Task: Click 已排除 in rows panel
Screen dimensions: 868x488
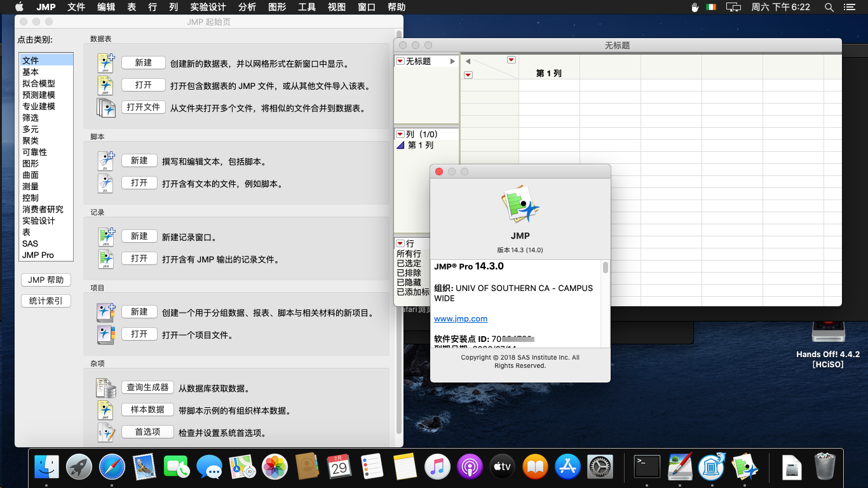Action: (x=409, y=273)
